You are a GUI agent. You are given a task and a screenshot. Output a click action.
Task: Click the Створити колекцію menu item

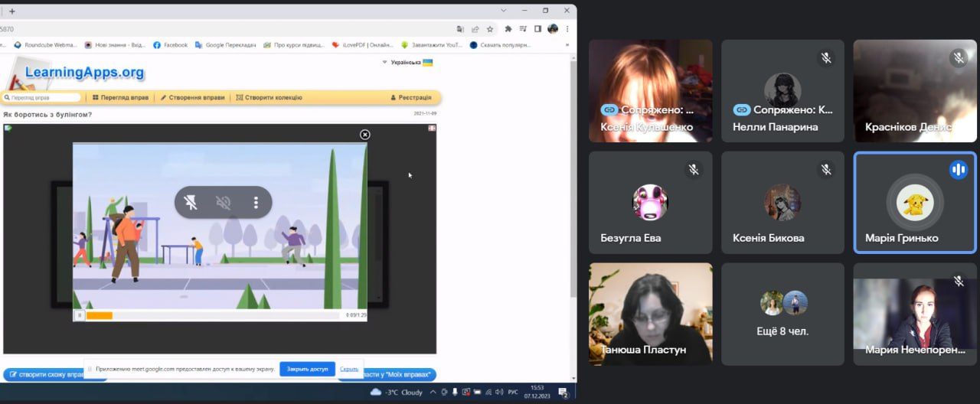coord(269,98)
